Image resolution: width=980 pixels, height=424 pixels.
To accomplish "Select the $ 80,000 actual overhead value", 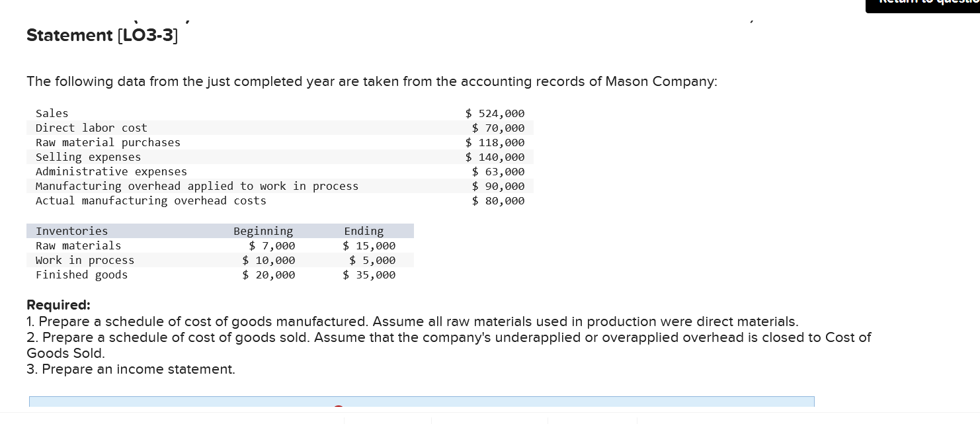I will pyautogui.click(x=498, y=200).
